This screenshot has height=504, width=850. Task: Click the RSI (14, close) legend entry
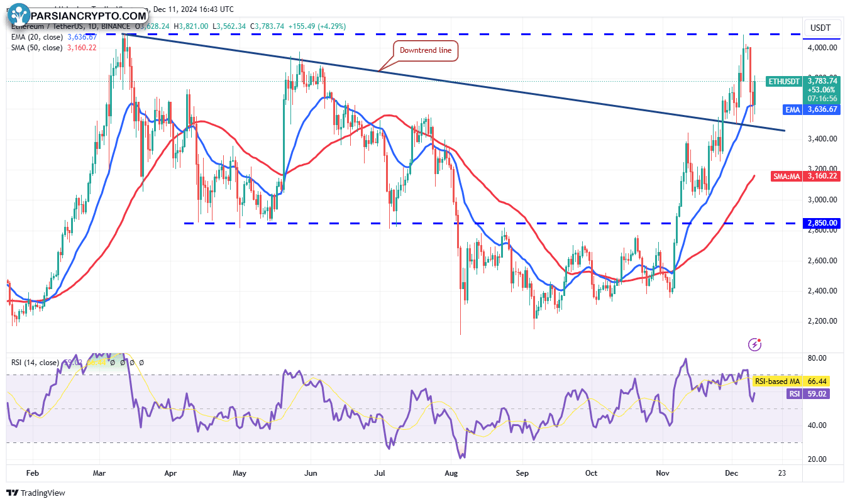click(x=35, y=363)
